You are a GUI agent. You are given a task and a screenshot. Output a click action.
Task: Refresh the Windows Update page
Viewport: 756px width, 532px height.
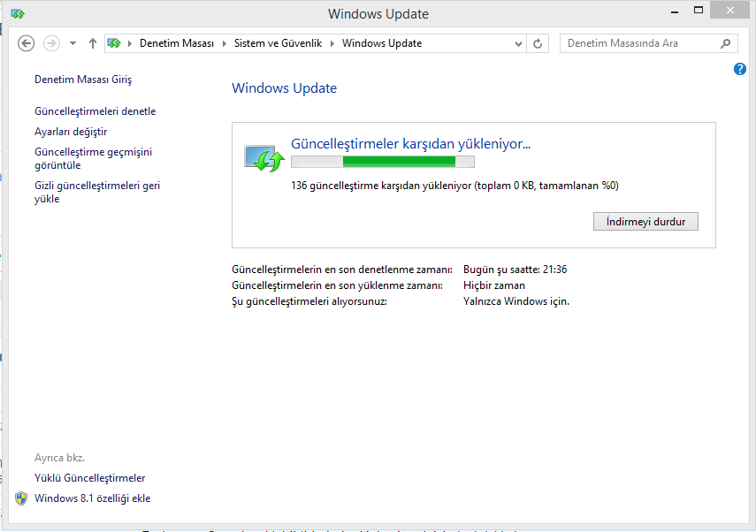[x=538, y=44]
